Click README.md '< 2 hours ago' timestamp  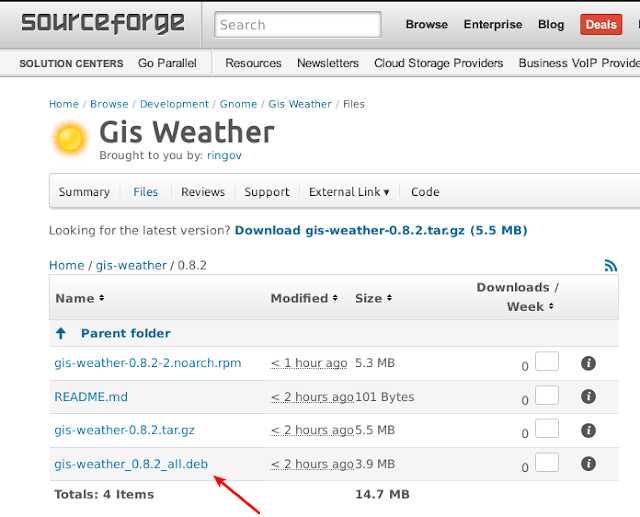point(312,397)
